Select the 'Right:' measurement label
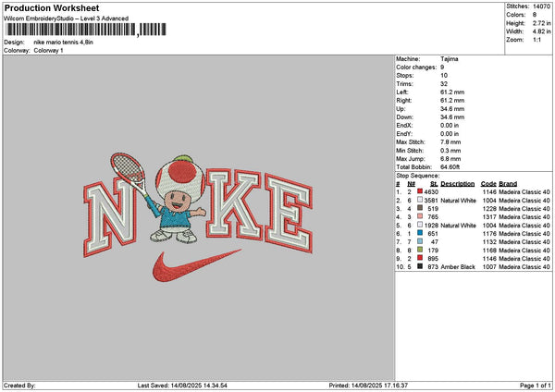The image size is (555, 392). (x=404, y=101)
